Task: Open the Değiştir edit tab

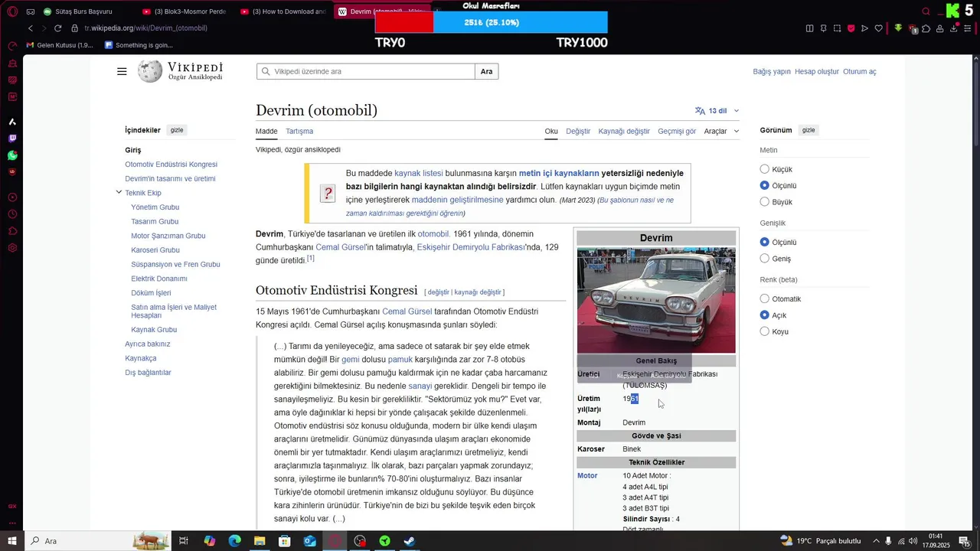Action: [578, 131]
